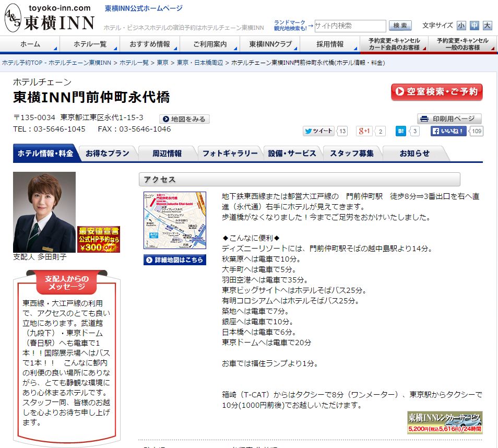Image resolution: width=498 pixels, height=448 pixels.
Task: Click the 築地へは電車で7分 line
Action: pos(255,311)
